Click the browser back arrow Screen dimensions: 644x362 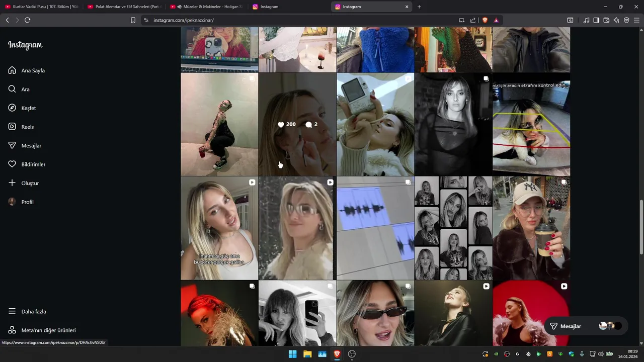click(7, 20)
